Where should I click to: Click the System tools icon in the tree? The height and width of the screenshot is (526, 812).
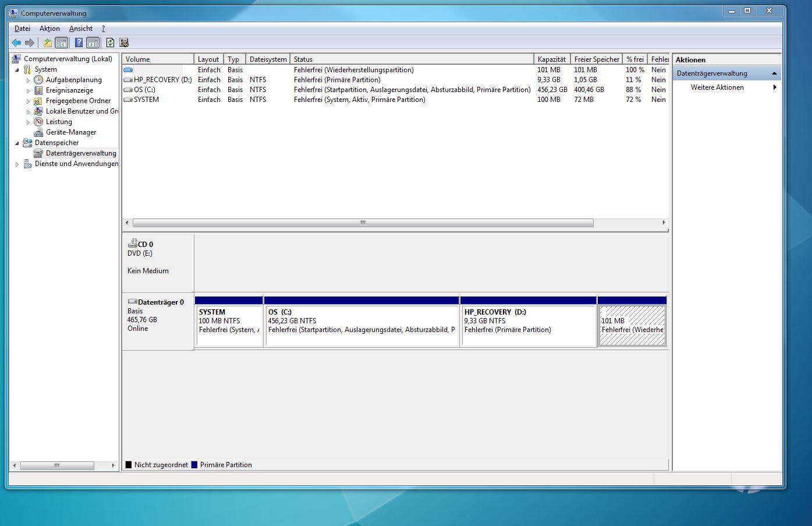tap(27, 69)
